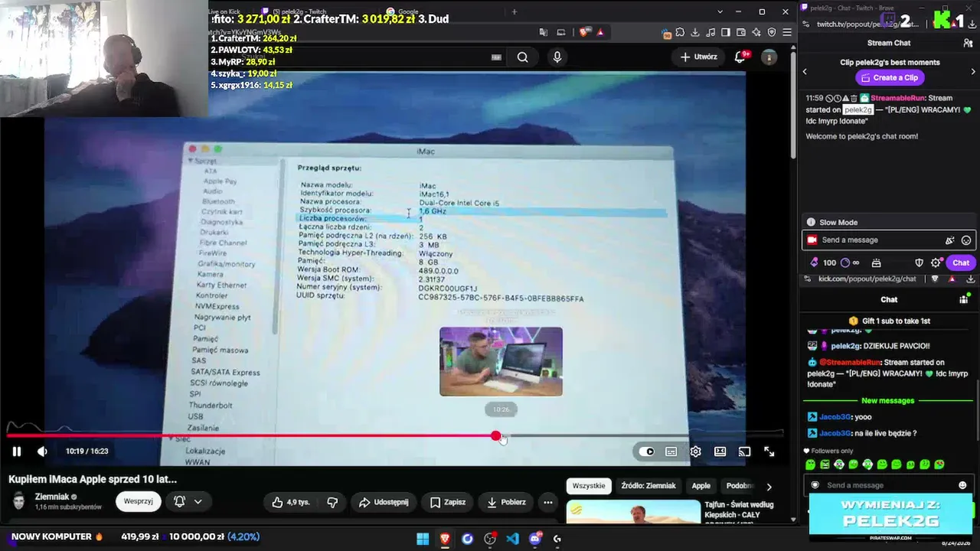980x551 pixels.
Task: Open Twitch chat settings gear
Action: [x=936, y=262]
